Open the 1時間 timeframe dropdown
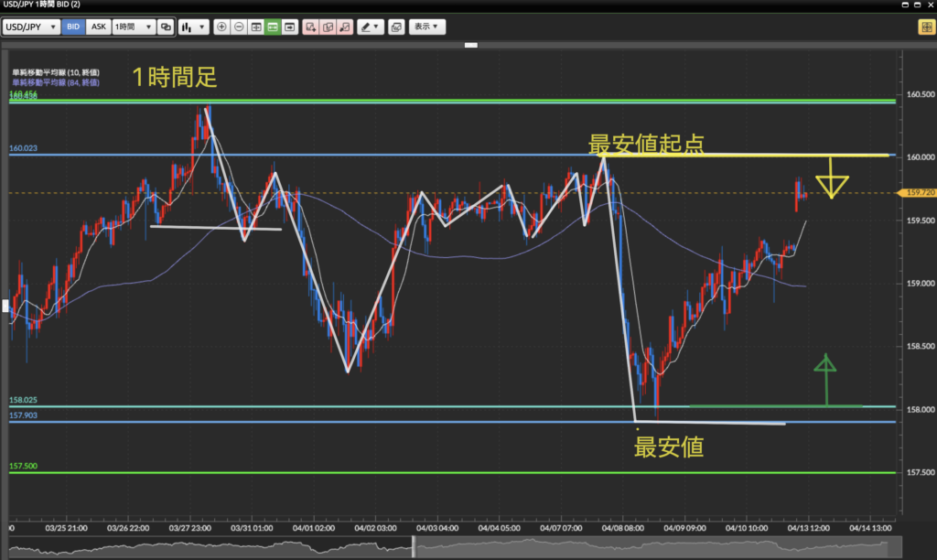 click(x=133, y=27)
